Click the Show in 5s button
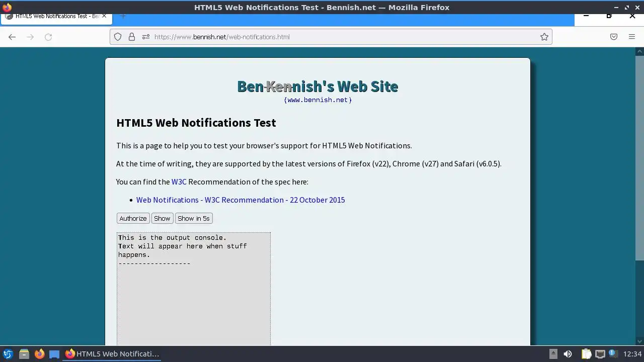This screenshot has width=644, height=362. click(194, 218)
